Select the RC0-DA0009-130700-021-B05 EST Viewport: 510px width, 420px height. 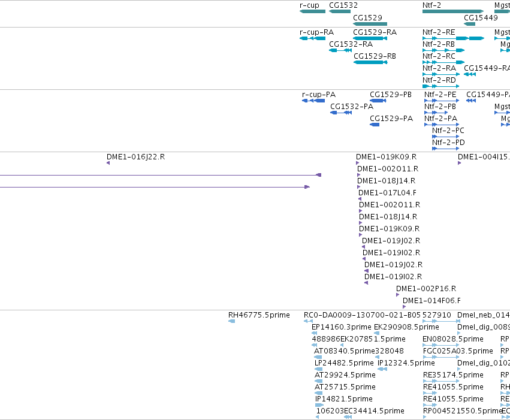point(308,322)
